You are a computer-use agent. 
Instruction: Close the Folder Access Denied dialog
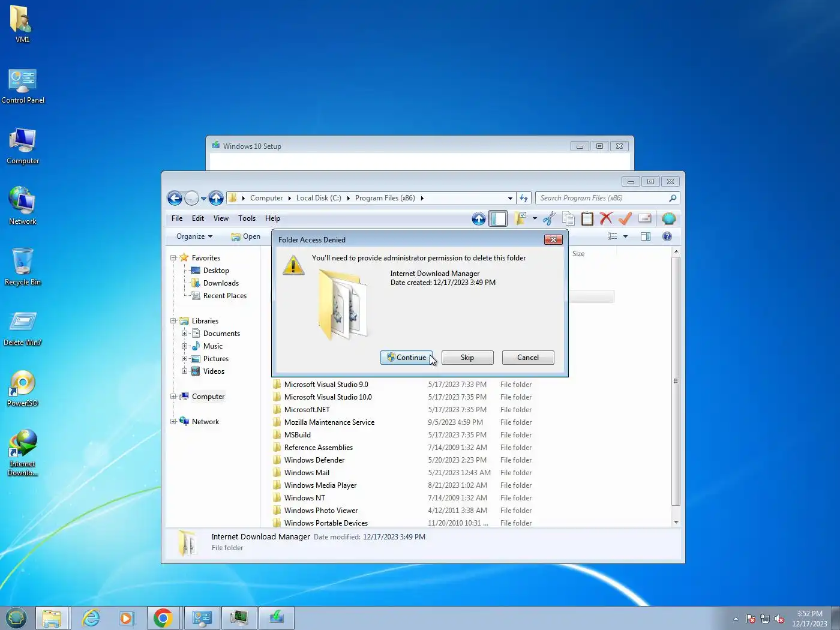click(553, 239)
